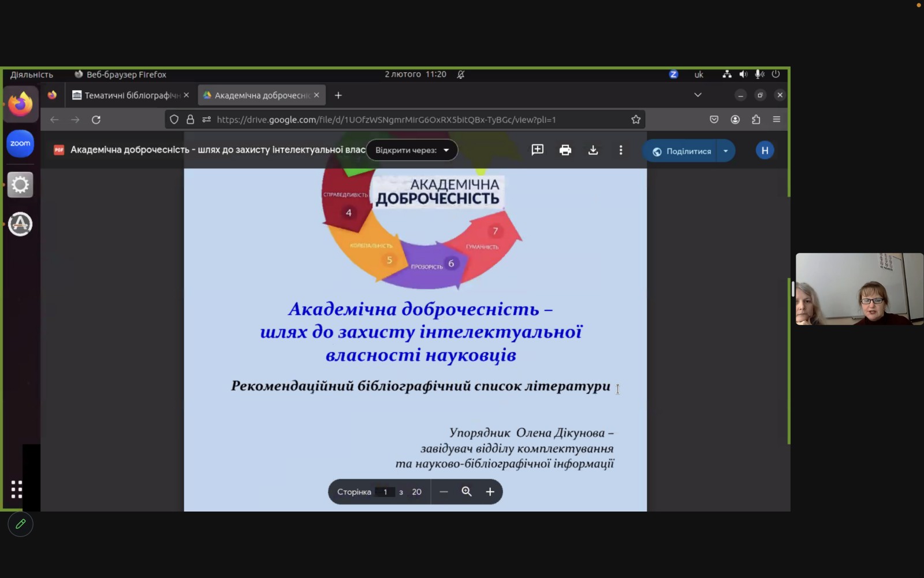
Task: Open microphone indicator in top bar
Action: point(759,75)
